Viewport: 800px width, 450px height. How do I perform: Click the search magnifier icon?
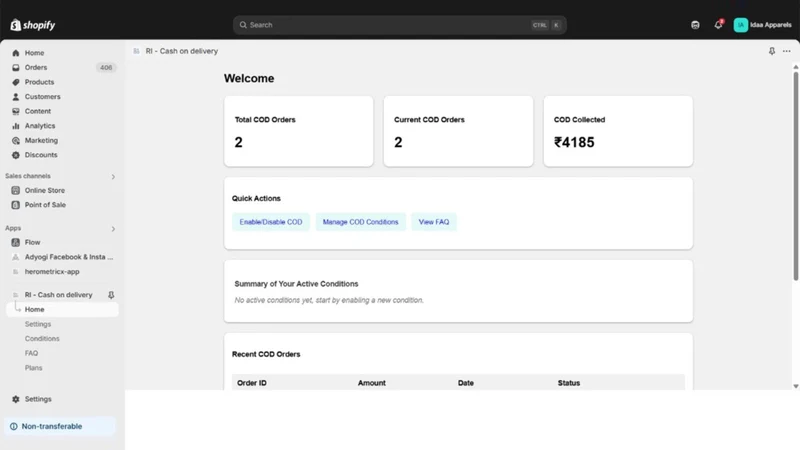pyautogui.click(x=243, y=24)
